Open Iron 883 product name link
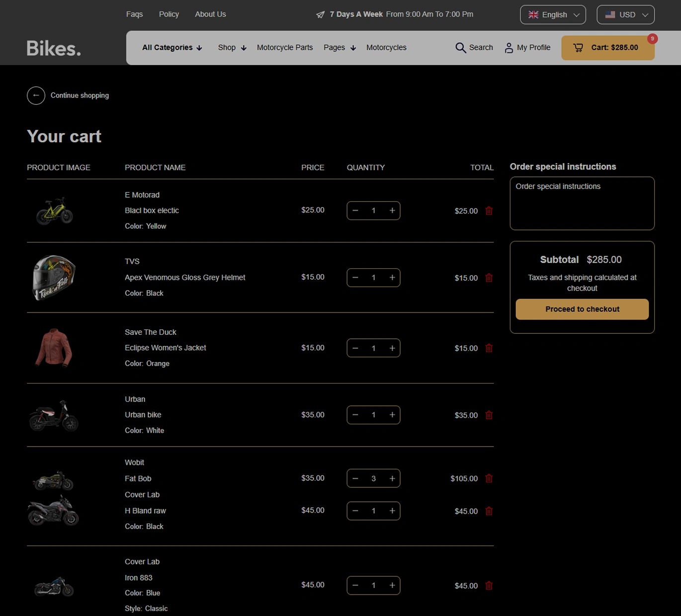This screenshot has width=681, height=616. [138, 578]
